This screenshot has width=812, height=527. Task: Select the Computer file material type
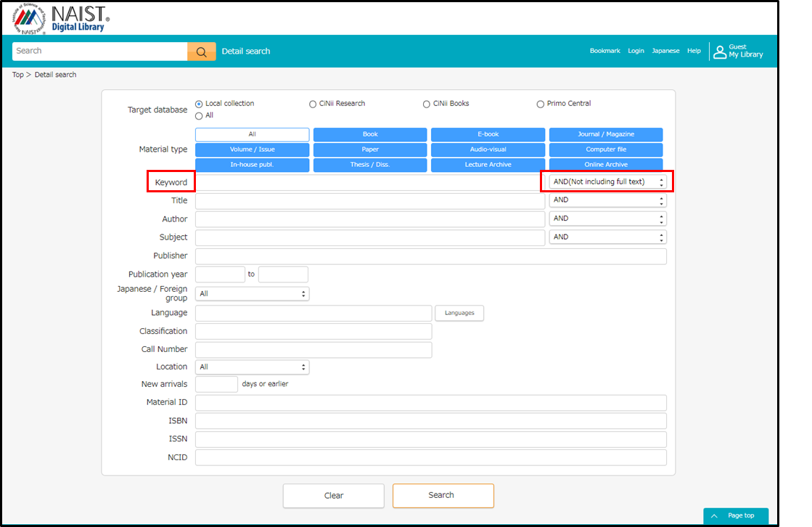click(x=606, y=150)
